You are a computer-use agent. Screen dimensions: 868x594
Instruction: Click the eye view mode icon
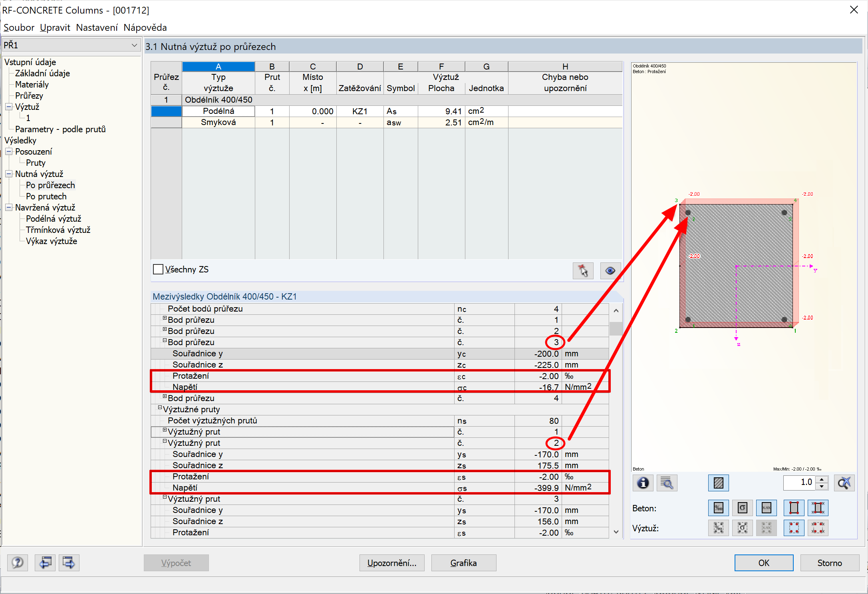tap(610, 271)
